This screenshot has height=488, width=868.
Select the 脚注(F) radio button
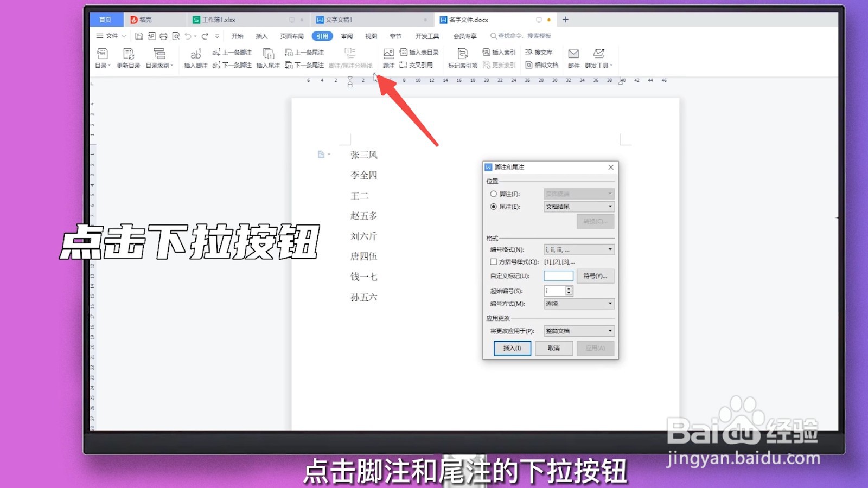tap(493, 193)
